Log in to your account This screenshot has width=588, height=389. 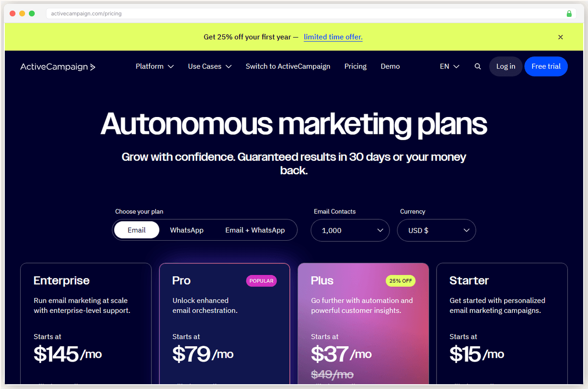[x=506, y=66]
